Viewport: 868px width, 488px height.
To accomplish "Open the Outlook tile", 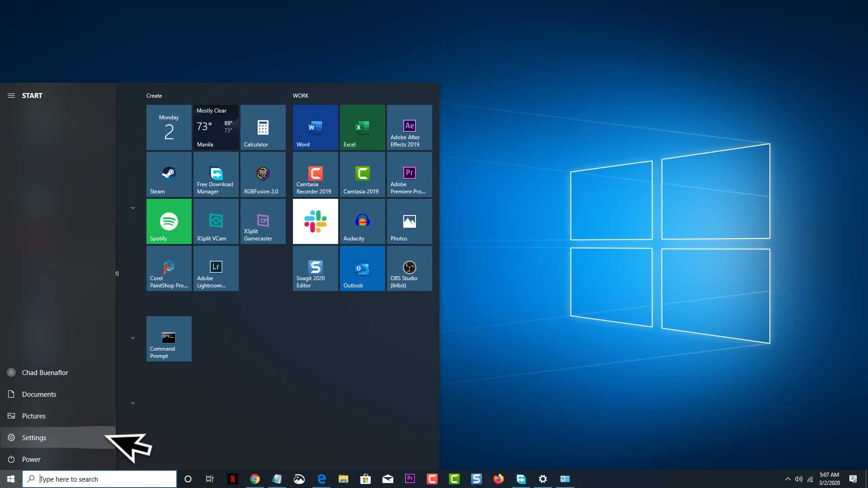I will tap(362, 268).
